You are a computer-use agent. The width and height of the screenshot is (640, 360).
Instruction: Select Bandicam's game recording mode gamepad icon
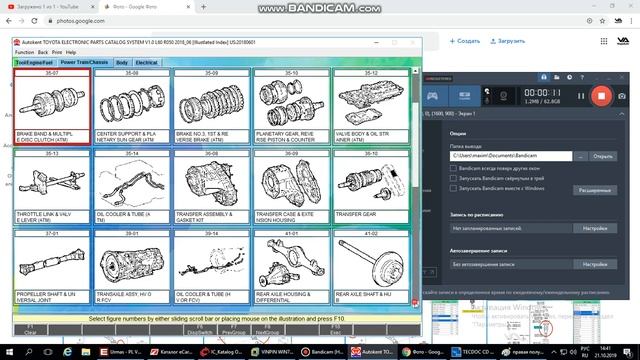click(433, 96)
